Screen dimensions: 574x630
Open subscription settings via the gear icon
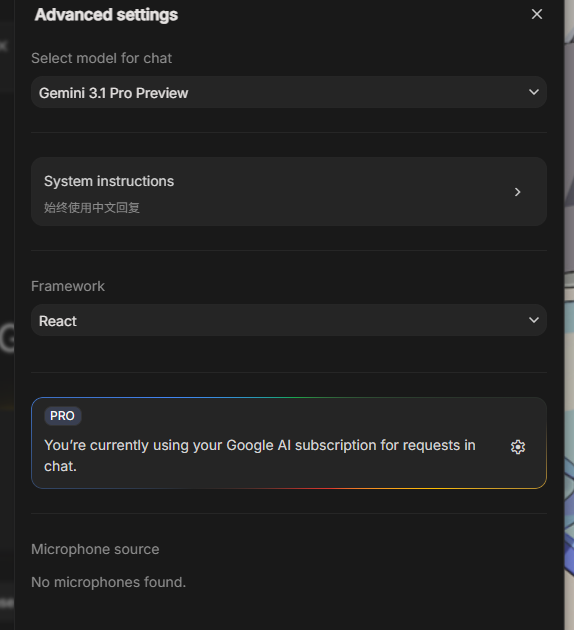click(x=518, y=447)
